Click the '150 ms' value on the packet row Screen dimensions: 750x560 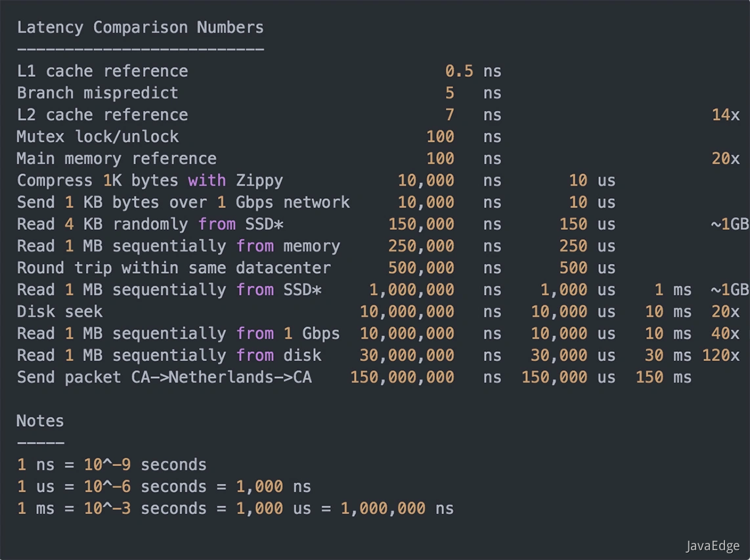tap(663, 377)
